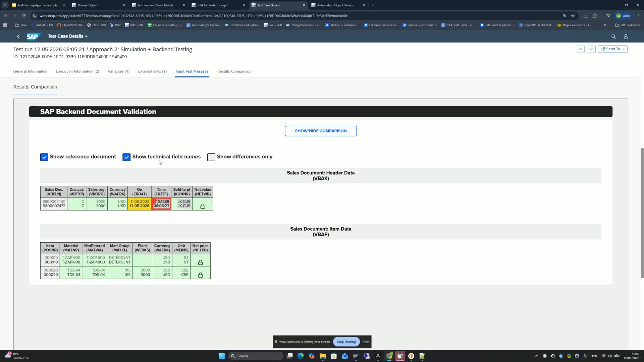Go back with browser back arrow
The height and width of the screenshot is (362, 644).
6,16
